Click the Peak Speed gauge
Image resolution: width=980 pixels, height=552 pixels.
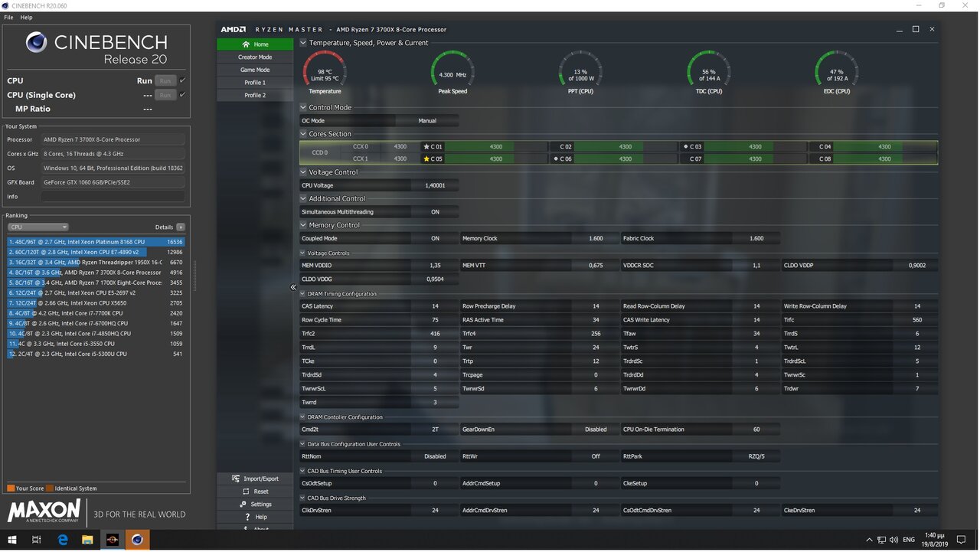[452, 73]
